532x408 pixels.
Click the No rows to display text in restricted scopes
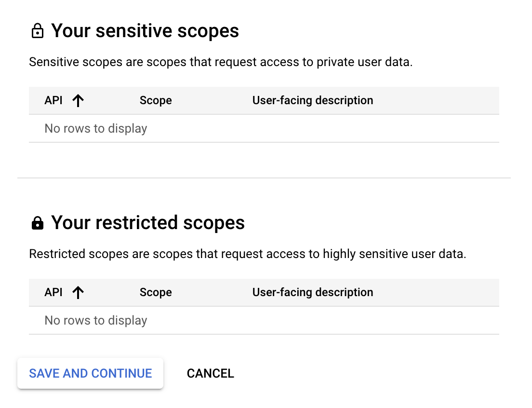click(95, 320)
